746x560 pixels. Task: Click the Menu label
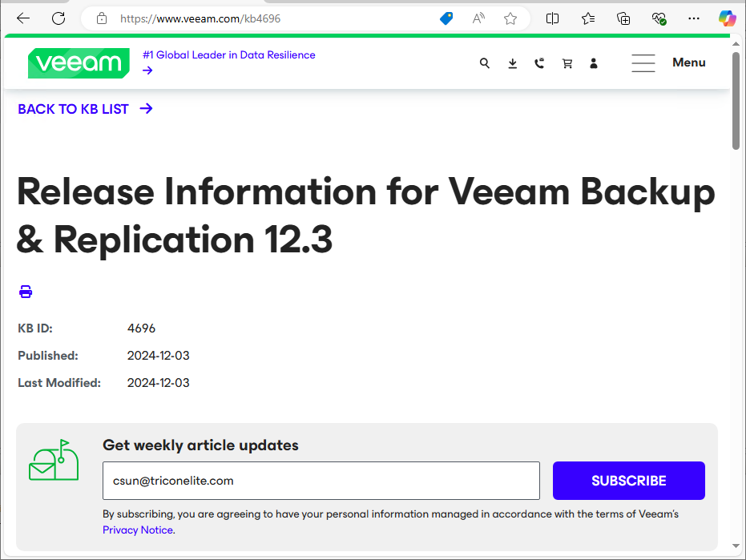(688, 62)
